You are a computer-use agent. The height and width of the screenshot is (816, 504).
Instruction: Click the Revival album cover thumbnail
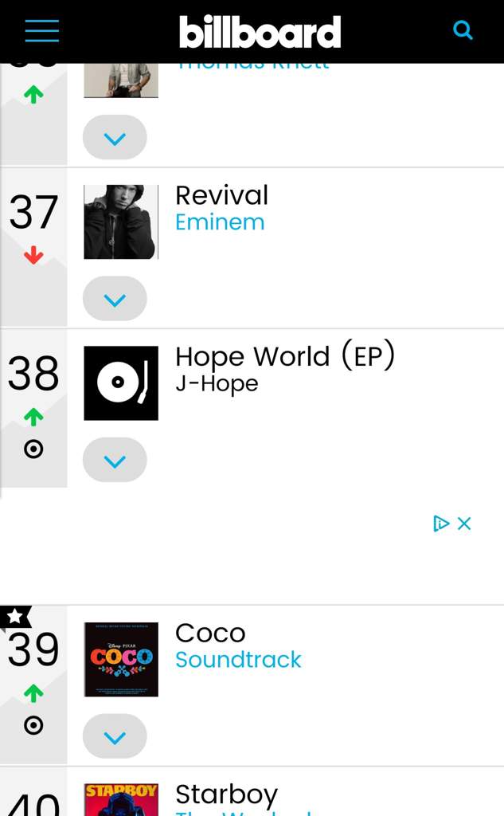(x=121, y=222)
